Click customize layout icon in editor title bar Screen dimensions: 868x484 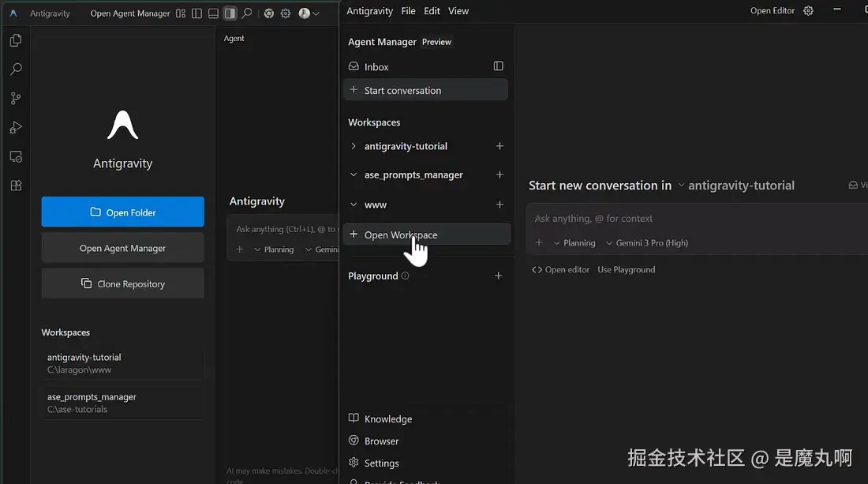tap(181, 13)
